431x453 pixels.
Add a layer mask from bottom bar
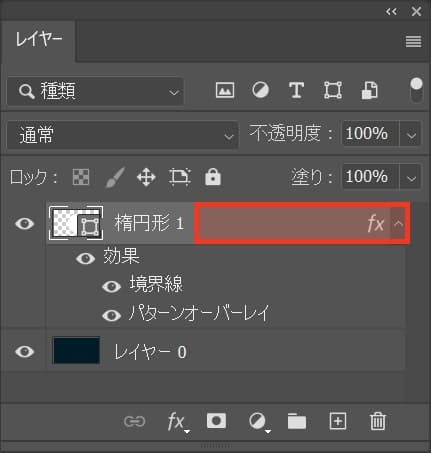point(216,421)
